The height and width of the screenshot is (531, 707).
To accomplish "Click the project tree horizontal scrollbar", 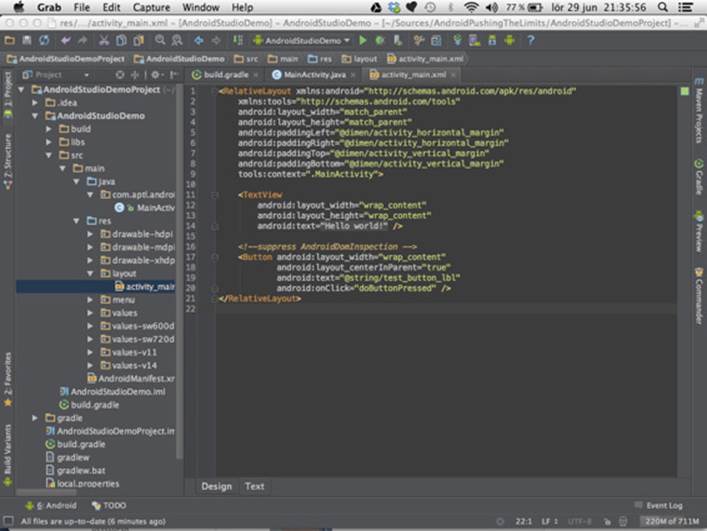I will click(47, 492).
